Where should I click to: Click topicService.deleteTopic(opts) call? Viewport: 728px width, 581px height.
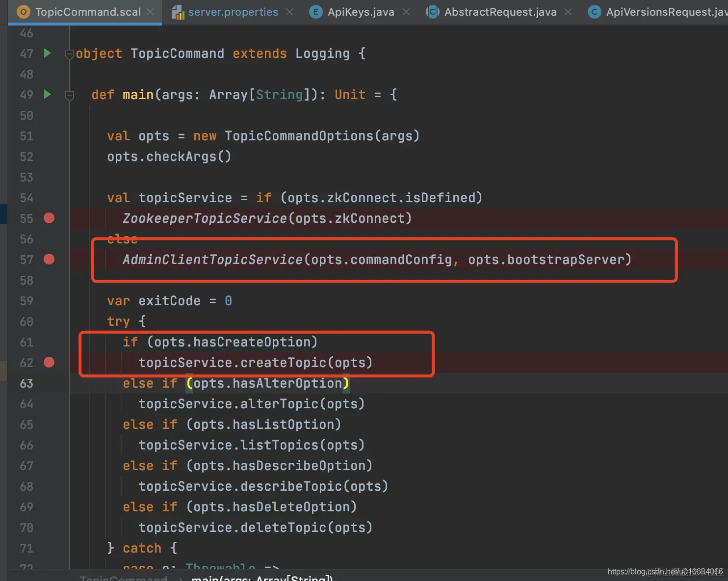point(256,528)
